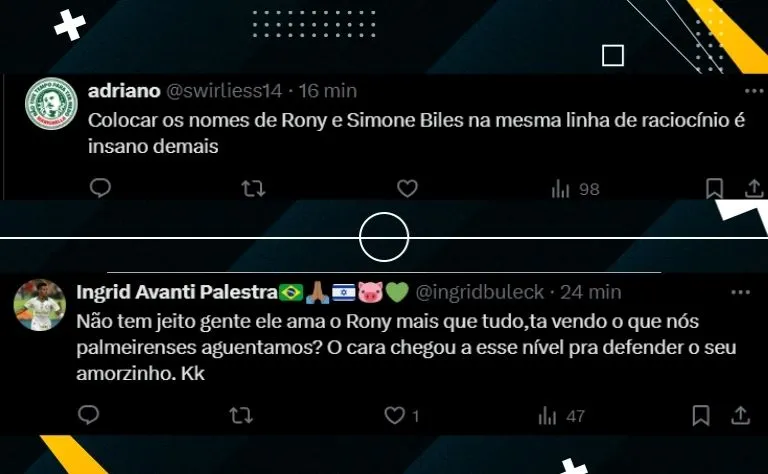This screenshot has height=474, width=768.
Task: Open adriano's profile picture
Action: (51, 104)
